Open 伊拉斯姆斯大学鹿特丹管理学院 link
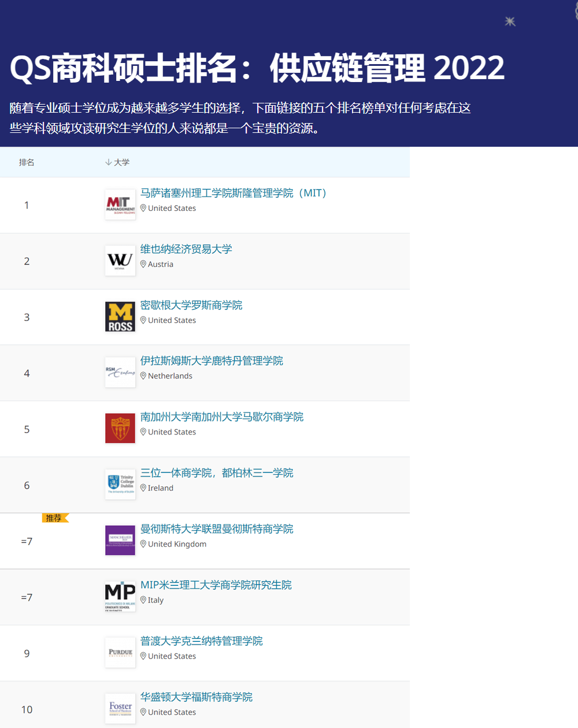The image size is (578, 728). [212, 361]
